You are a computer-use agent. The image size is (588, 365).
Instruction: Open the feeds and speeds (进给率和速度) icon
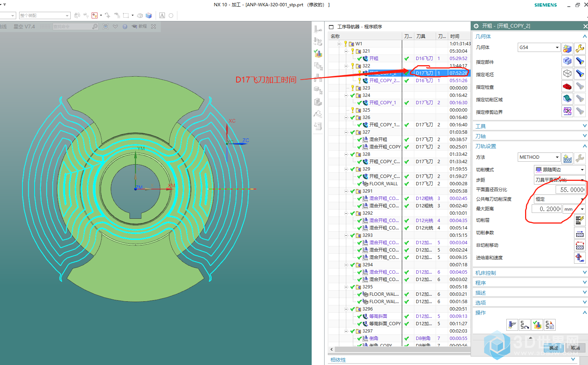click(580, 258)
